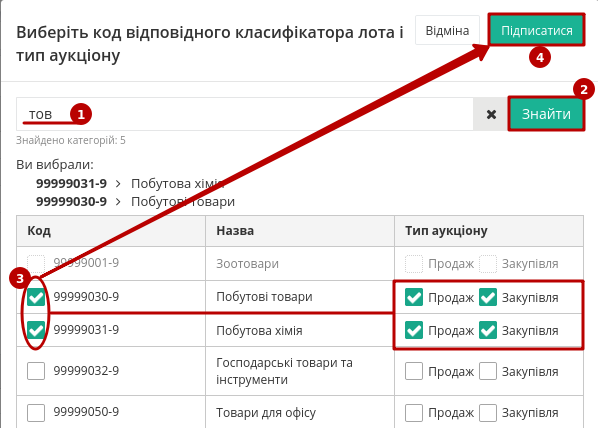Clear the search field with the X icon
This screenshot has width=598, height=428.
click(491, 114)
